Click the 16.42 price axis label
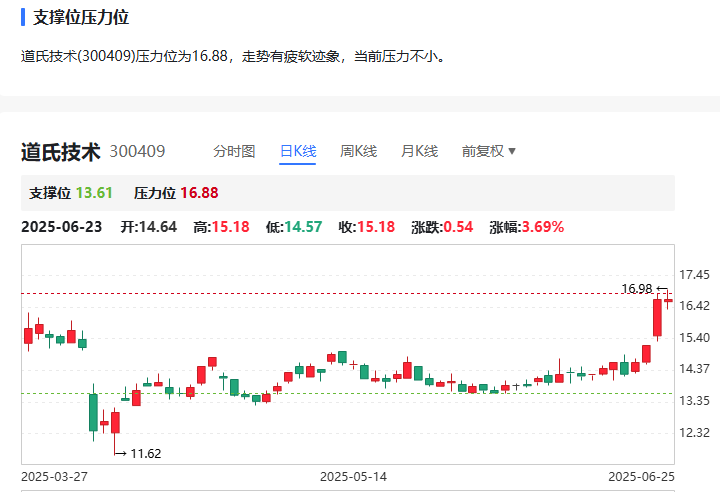Image resolution: width=720 pixels, height=492 pixels. (694, 305)
